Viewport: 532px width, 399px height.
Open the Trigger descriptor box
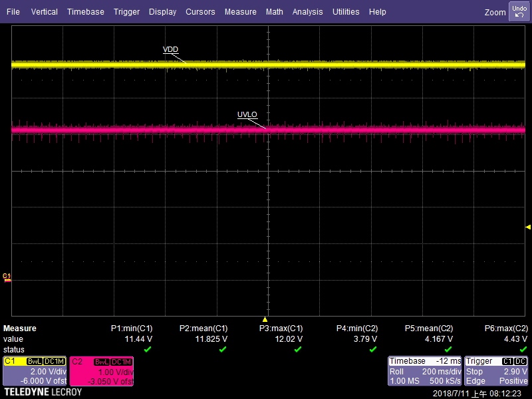(x=497, y=371)
